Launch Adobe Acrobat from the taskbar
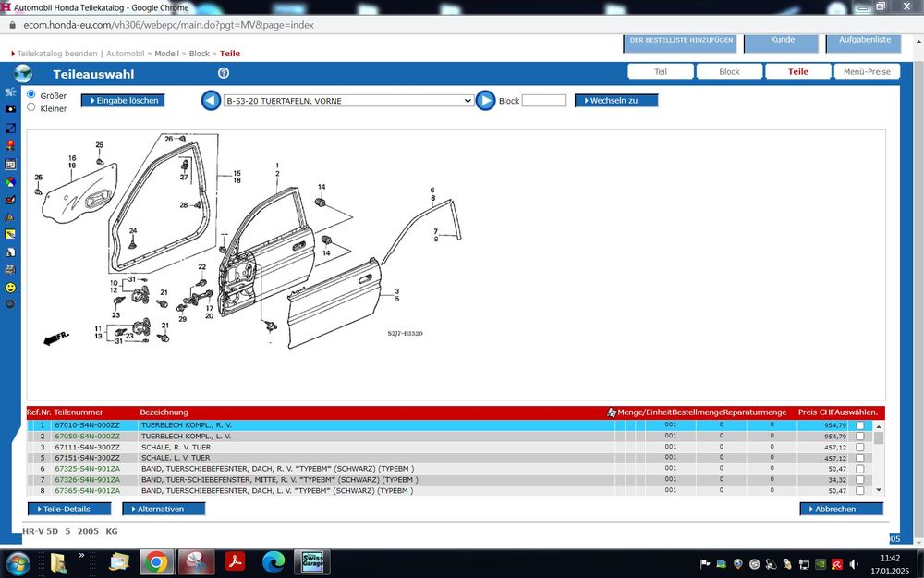 pos(235,562)
